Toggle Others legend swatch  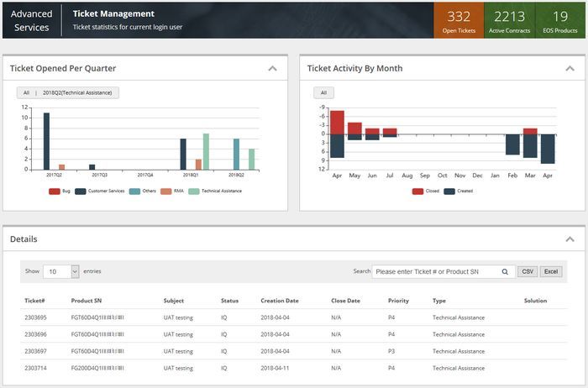(134, 191)
